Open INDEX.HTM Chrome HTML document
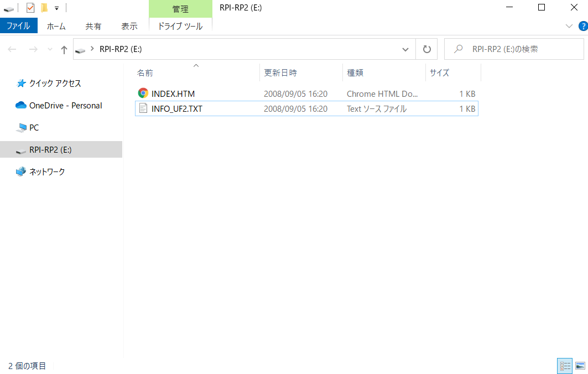 coord(173,93)
